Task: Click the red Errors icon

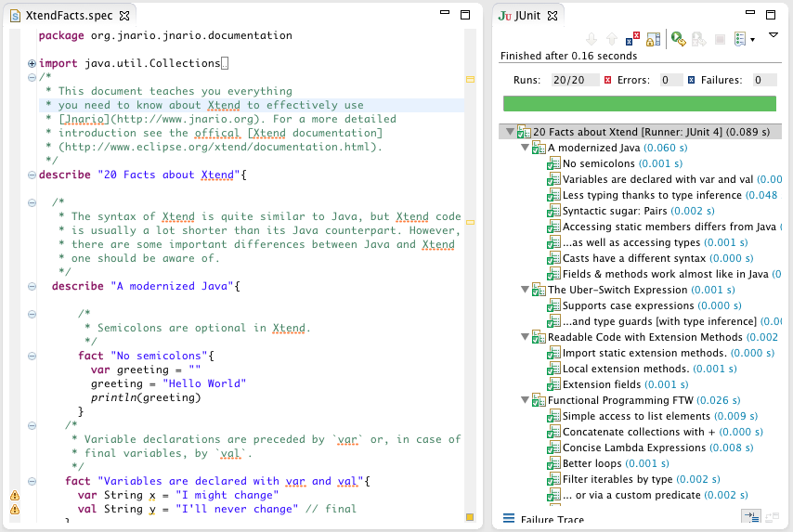Action: [x=608, y=80]
